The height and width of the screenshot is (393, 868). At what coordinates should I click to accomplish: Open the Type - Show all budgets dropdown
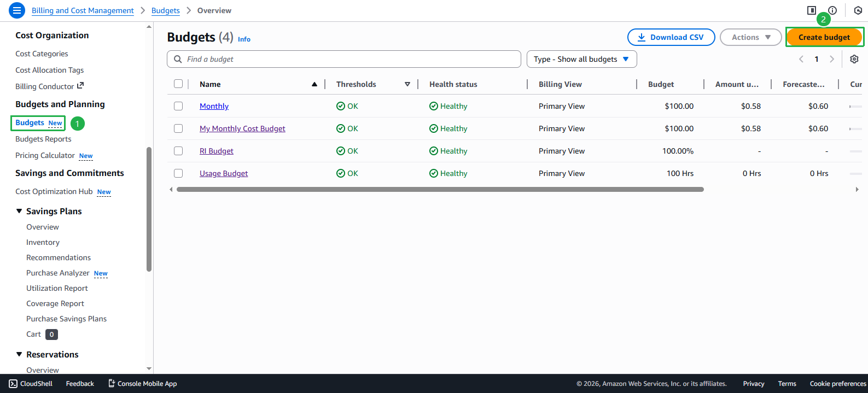[581, 59]
